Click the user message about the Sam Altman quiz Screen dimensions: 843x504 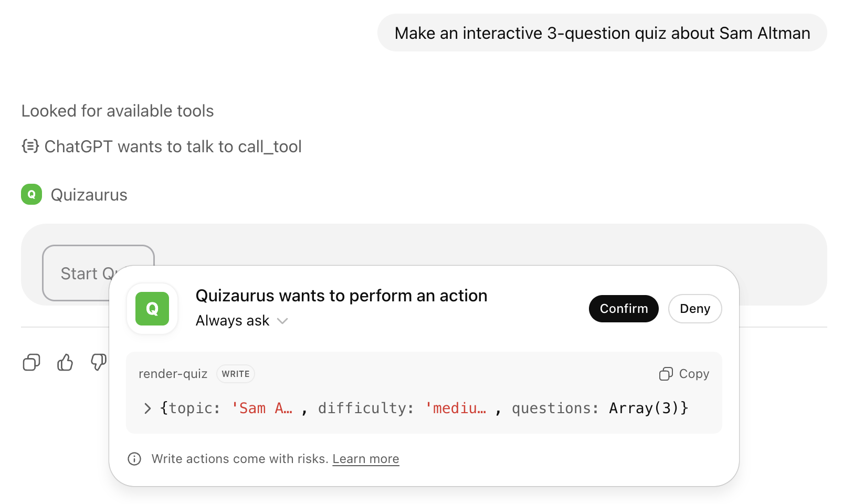pos(602,33)
